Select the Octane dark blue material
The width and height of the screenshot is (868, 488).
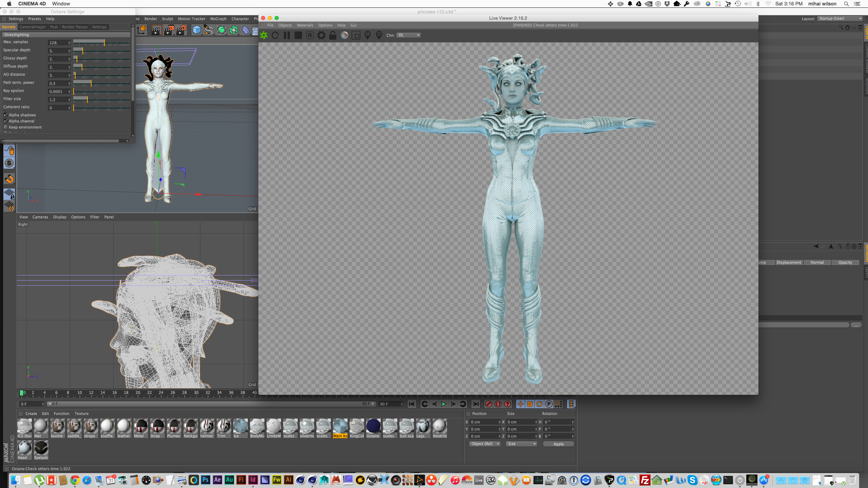coord(373,428)
